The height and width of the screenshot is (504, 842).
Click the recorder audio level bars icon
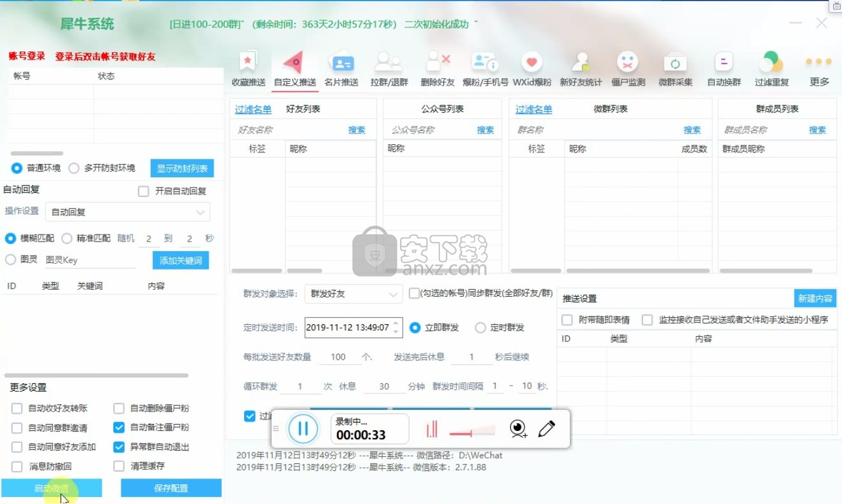(x=432, y=429)
